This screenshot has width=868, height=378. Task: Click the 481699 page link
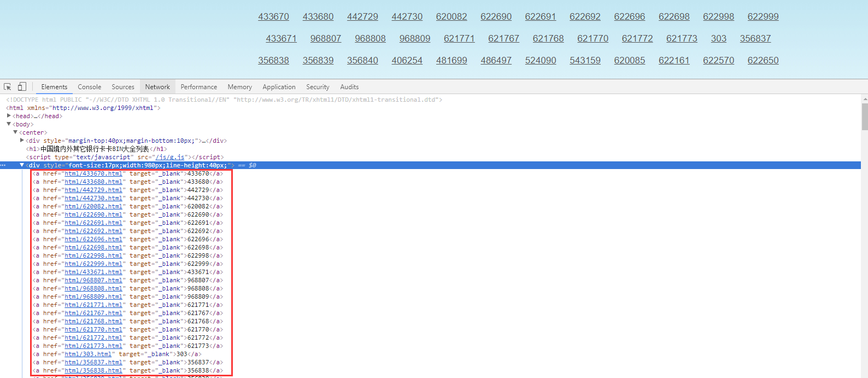point(451,61)
